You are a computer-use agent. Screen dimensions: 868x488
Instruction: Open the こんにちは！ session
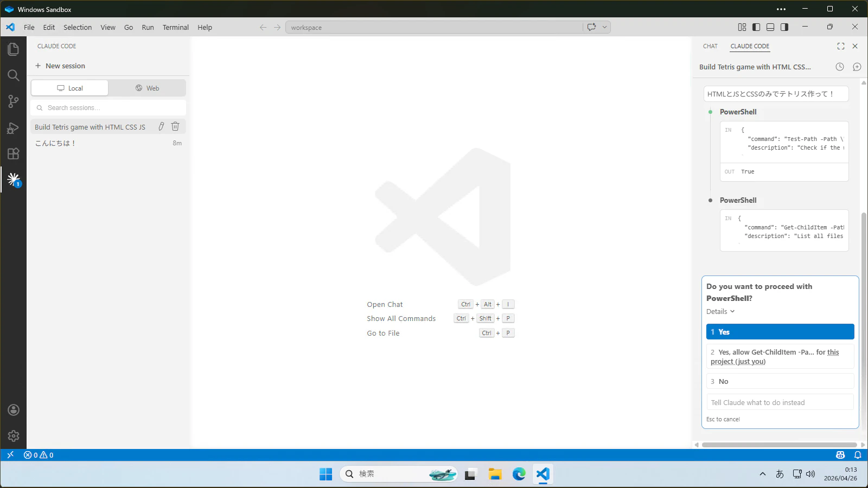coord(108,143)
